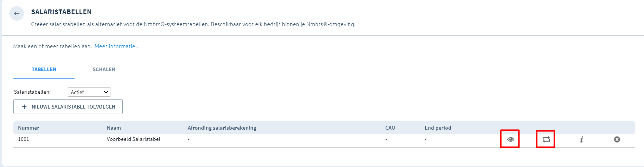Screen dimensions: 644x167
Task: Open the Meer informatie link
Action: [x=117, y=46]
